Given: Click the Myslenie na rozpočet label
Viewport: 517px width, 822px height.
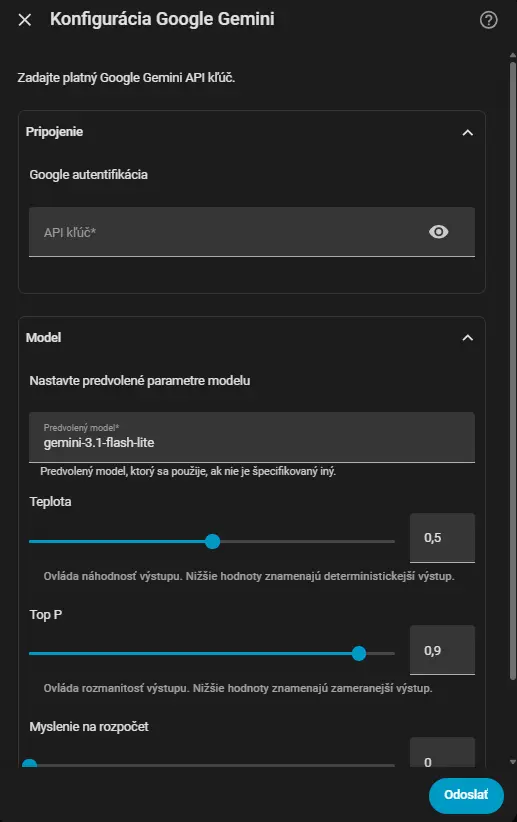Looking at the screenshot, I should point(89,727).
